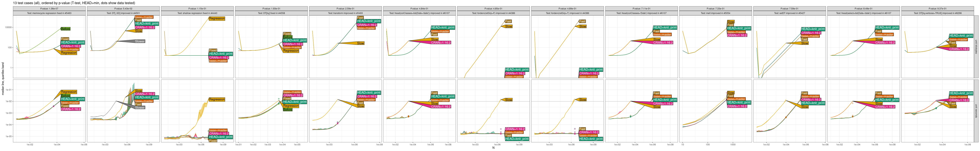Image resolution: width=980 pixels, height=151 pixels.
Task: Click the 'setDT improved in #5427' facet header
Action: pos(789,13)
